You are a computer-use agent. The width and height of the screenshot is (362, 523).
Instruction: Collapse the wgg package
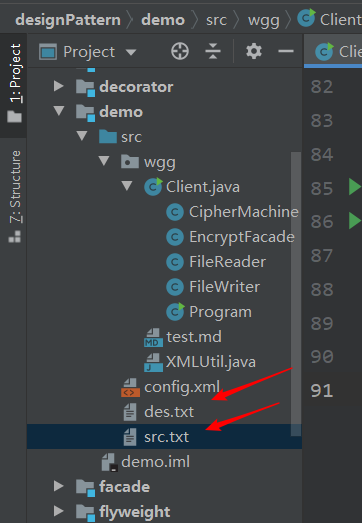tap(104, 161)
